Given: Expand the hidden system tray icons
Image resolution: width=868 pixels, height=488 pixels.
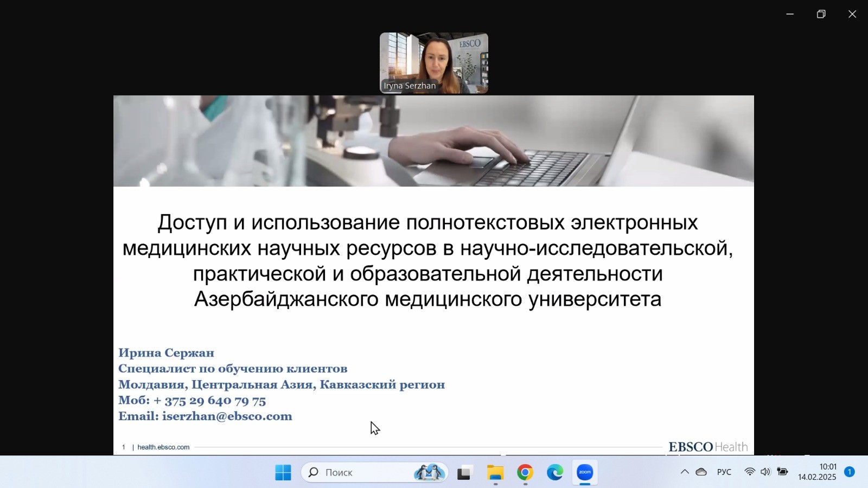Looking at the screenshot, I should [x=685, y=472].
